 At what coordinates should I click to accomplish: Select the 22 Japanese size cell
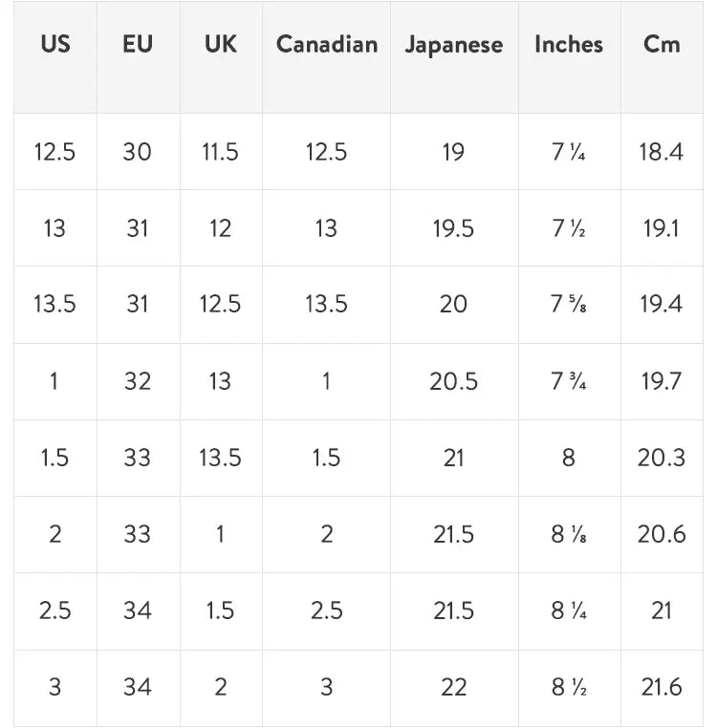click(x=454, y=687)
